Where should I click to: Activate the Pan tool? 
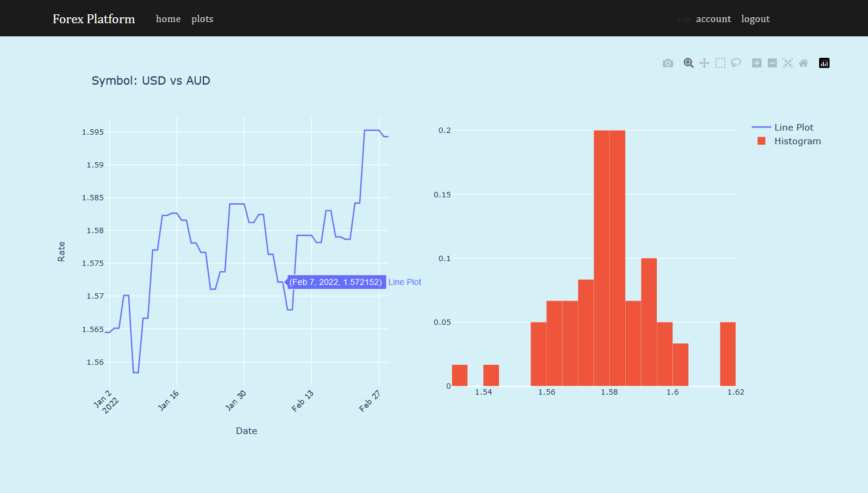pyautogui.click(x=704, y=63)
